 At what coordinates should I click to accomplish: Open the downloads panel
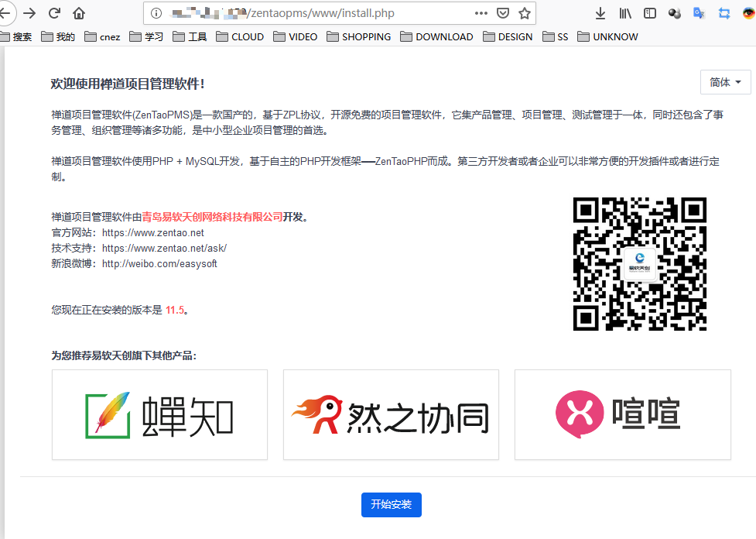600,13
